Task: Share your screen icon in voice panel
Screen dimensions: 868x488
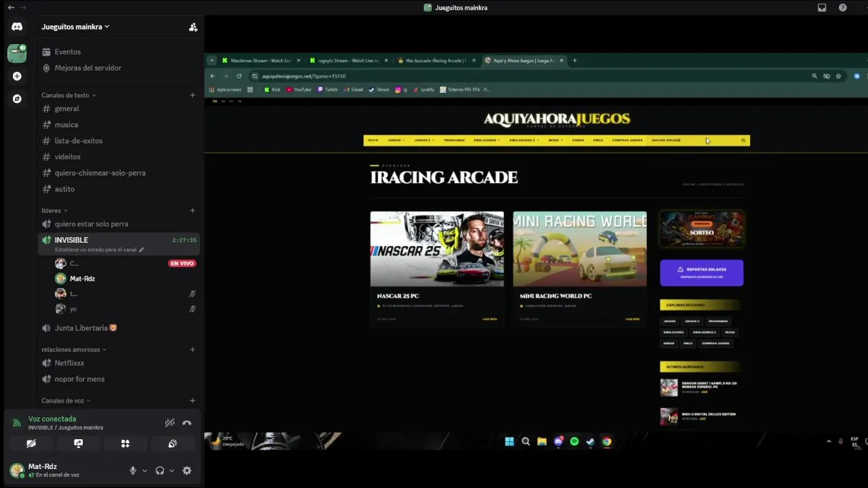Action: click(78, 443)
